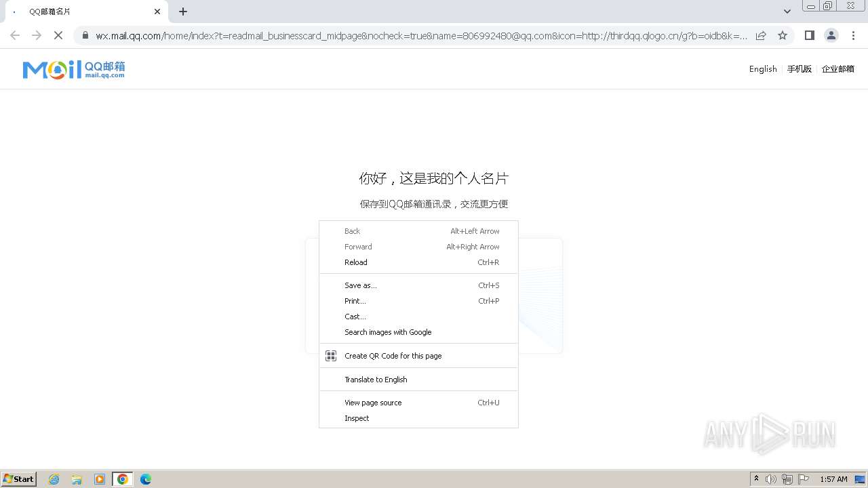868x488 pixels.
Task: Click the address bar URL
Action: [422, 35]
